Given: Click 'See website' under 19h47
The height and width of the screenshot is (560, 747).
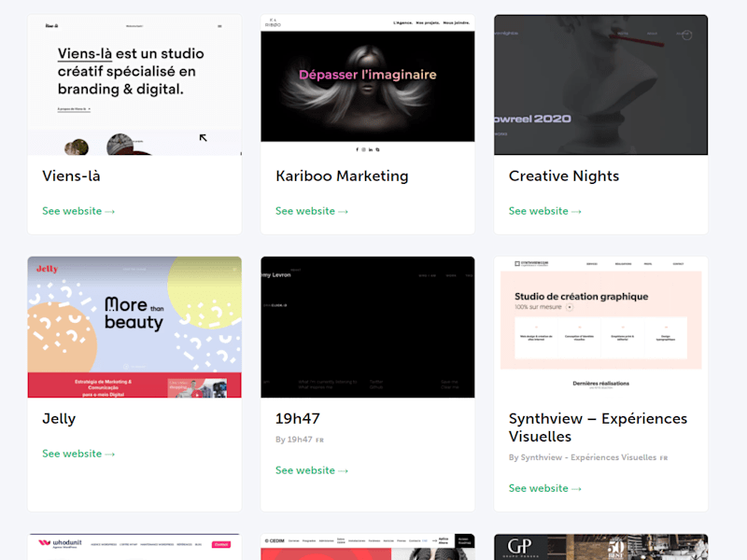Looking at the screenshot, I should click(312, 470).
